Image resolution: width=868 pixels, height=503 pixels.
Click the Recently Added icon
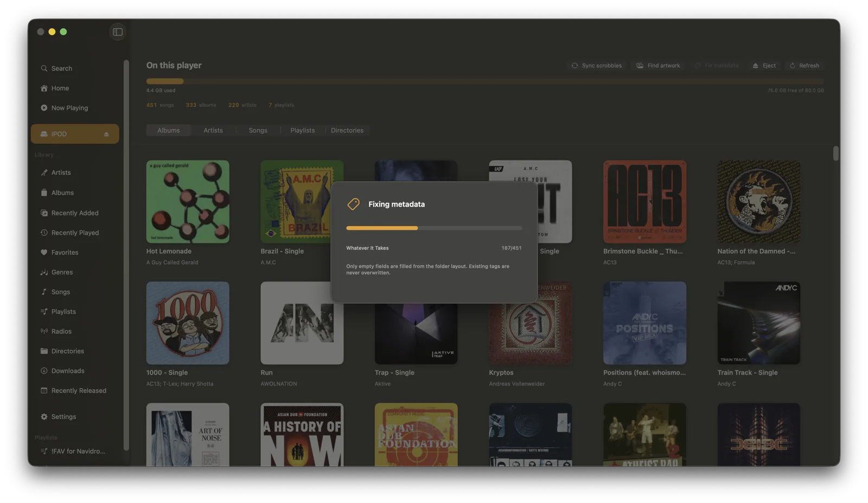(x=44, y=213)
